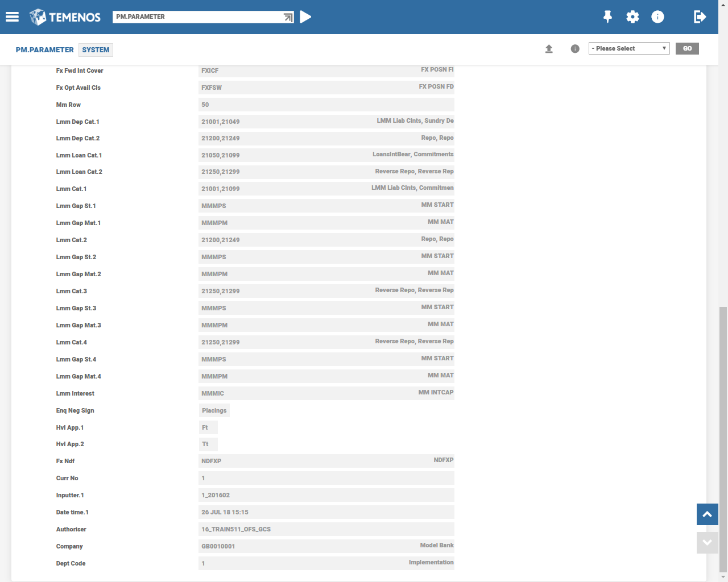Click the Mm Row value field
The width and height of the screenshot is (728, 582).
[x=326, y=105]
